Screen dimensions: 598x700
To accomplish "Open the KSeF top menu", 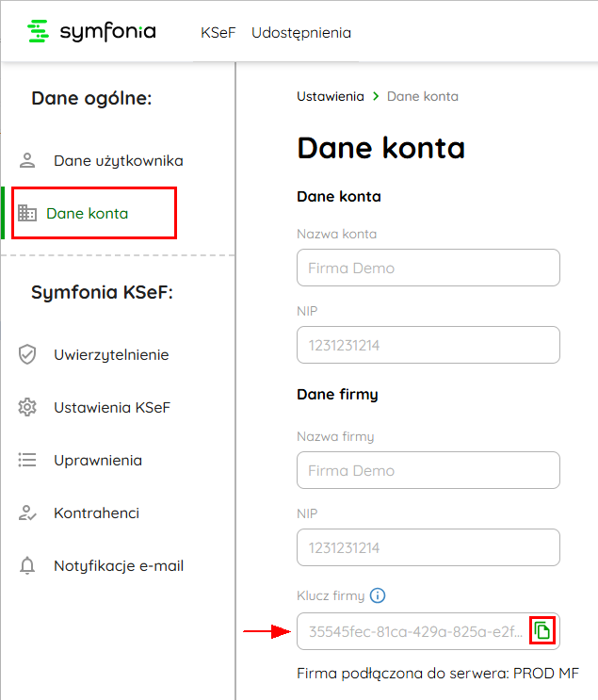I will 218,33.
